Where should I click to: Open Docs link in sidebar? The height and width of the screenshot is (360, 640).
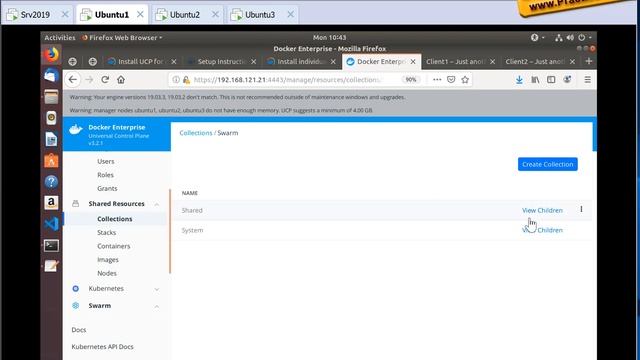[79, 330]
